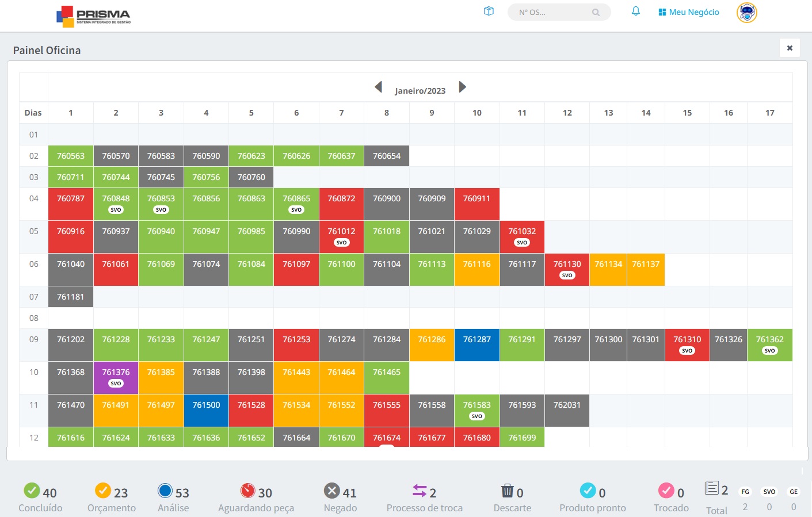Open notifications bell icon
The height and width of the screenshot is (517, 812).
(x=636, y=12)
